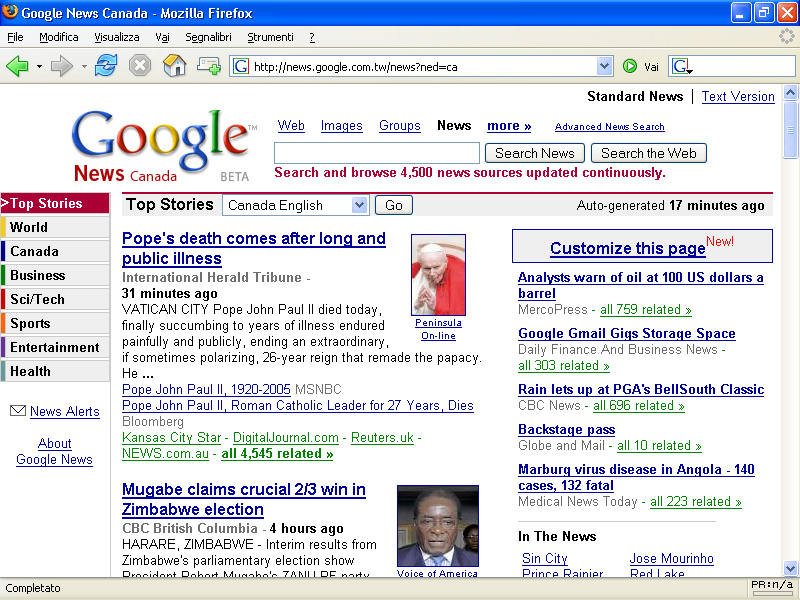800x600 pixels.
Task: Open the ? help menu
Action: click(312, 37)
